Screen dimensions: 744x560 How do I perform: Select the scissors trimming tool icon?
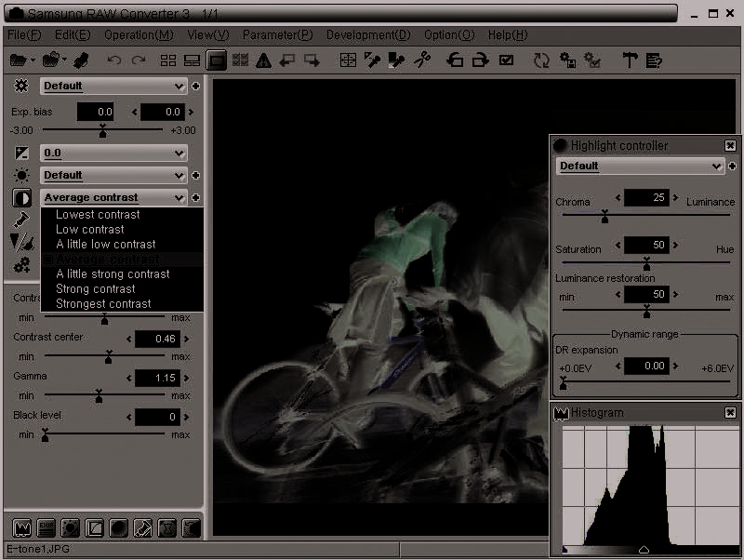pos(421,60)
